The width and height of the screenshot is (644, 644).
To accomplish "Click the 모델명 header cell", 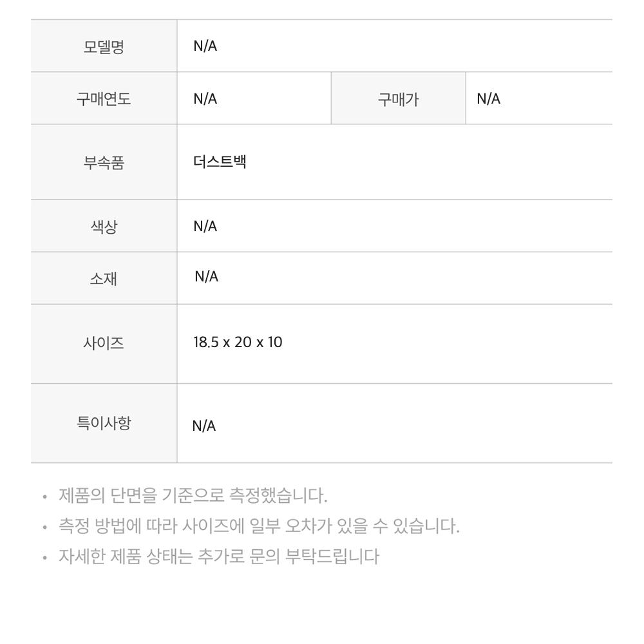I will click(104, 47).
